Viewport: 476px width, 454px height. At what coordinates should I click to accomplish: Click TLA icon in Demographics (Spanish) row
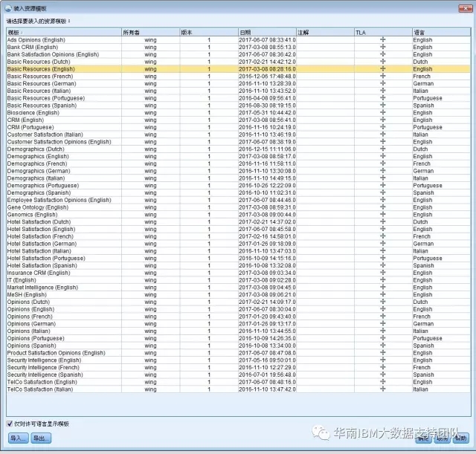(x=383, y=192)
